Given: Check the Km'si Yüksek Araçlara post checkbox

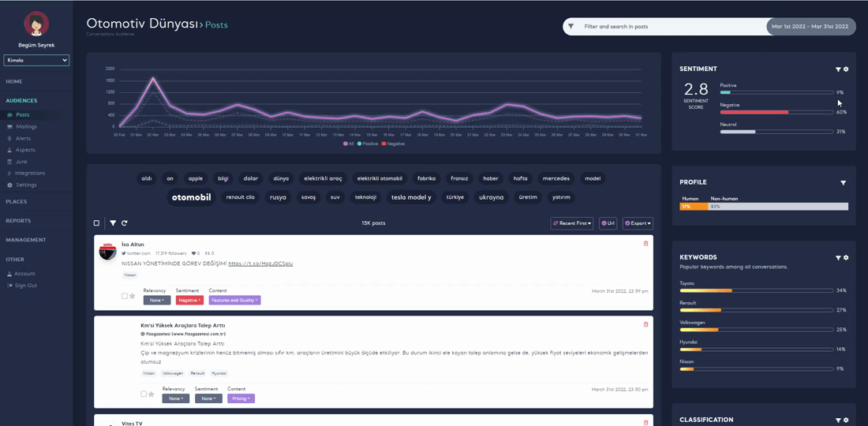Looking at the screenshot, I should tap(144, 394).
